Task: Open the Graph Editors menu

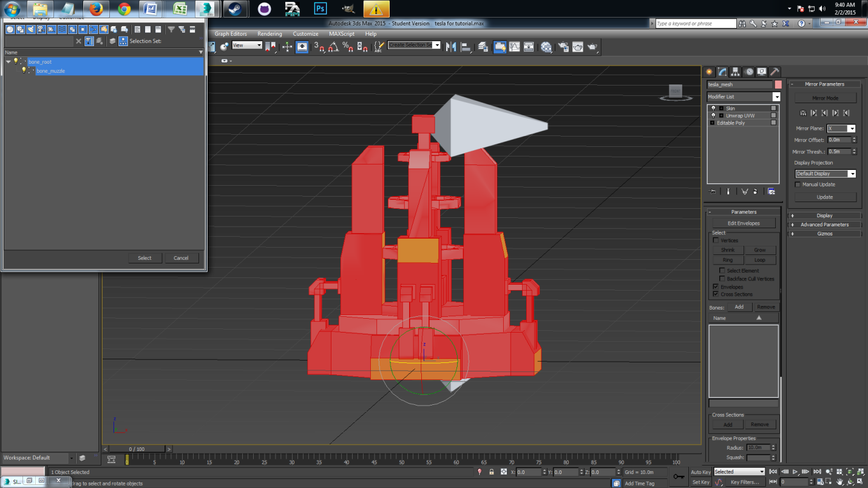Action: click(x=231, y=34)
